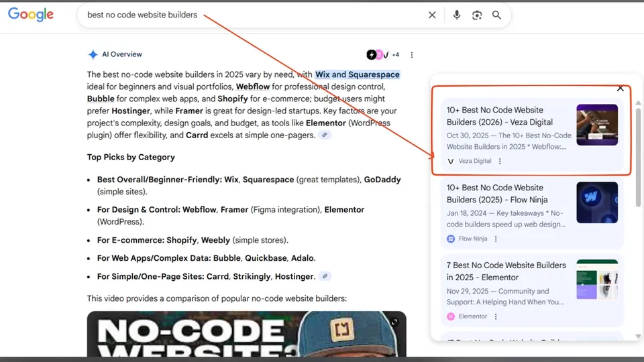Click the Flow Ninja article thumbnail
Viewport: 644px width, 362px height.
[x=597, y=202]
